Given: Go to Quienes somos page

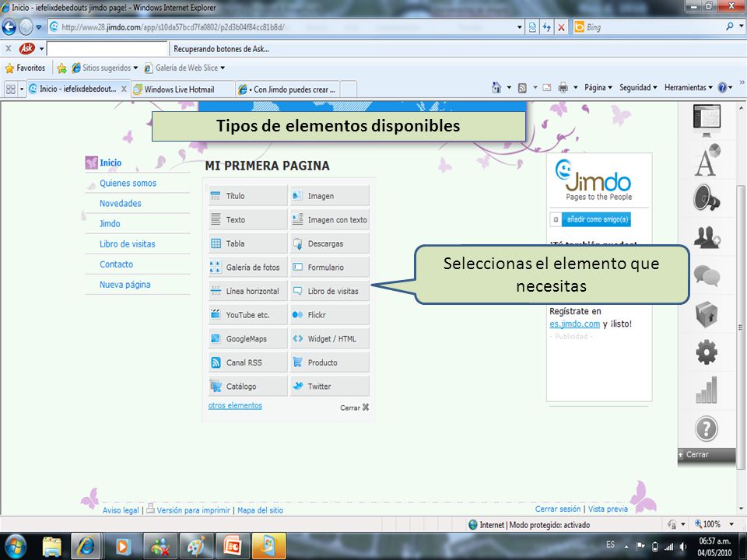Looking at the screenshot, I should pyautogui.click(x=128, y=184).
